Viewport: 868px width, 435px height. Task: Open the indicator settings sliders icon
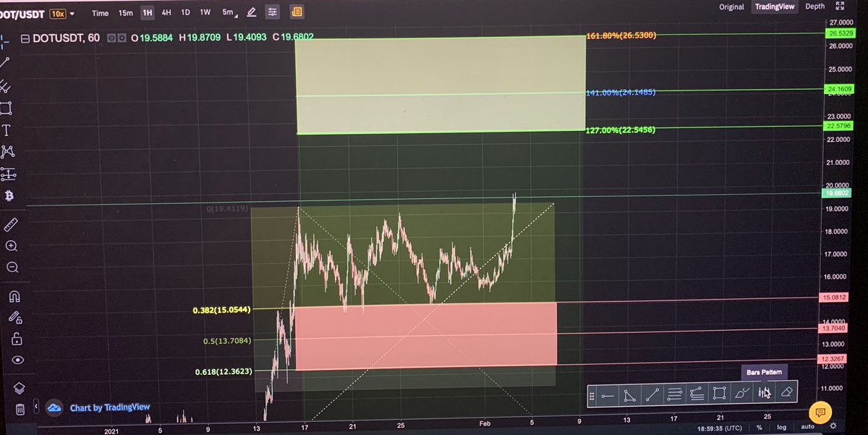(272, 12)
